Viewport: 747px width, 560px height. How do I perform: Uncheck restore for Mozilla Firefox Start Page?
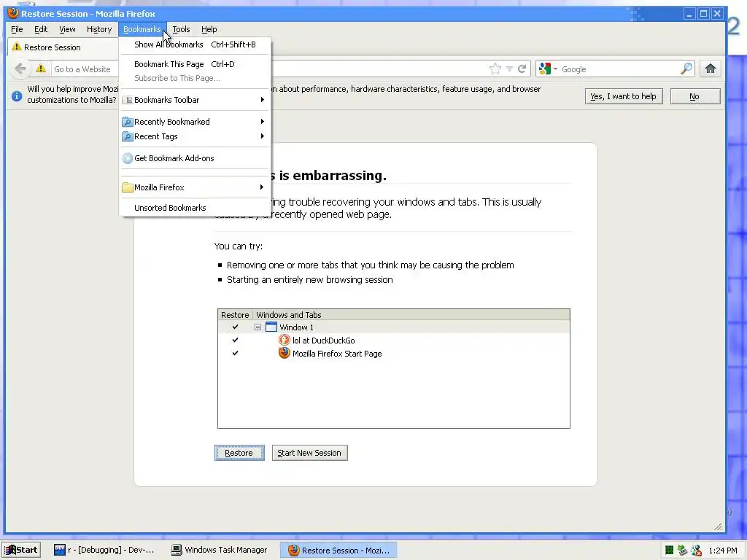[235, 354]
